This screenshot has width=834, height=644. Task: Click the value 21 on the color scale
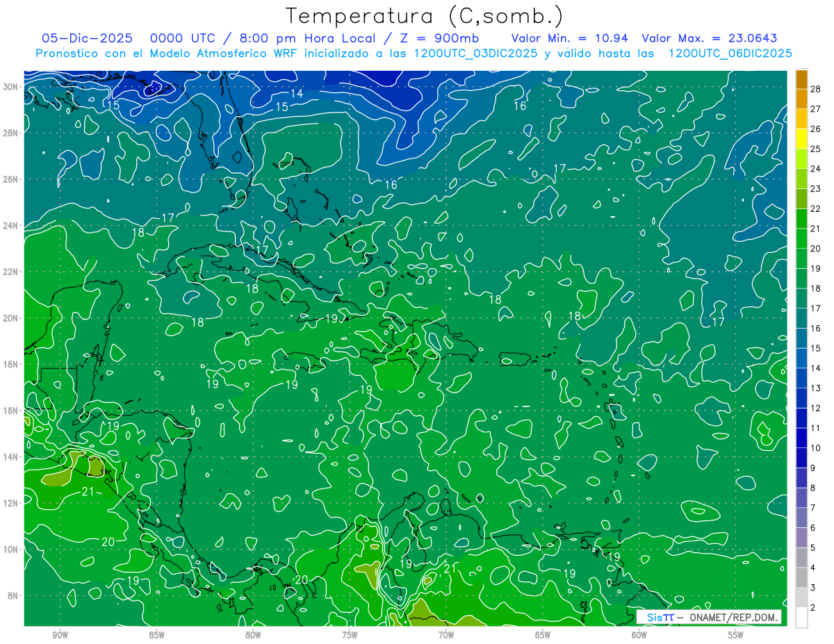[x=816, y=229]
